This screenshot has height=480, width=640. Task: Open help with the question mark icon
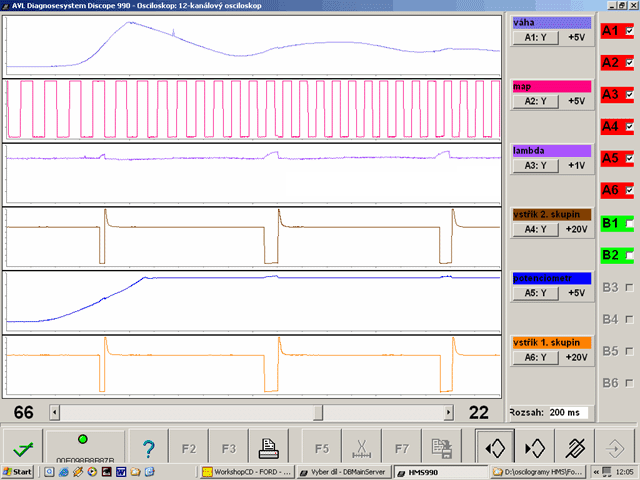tap(149, 449)
